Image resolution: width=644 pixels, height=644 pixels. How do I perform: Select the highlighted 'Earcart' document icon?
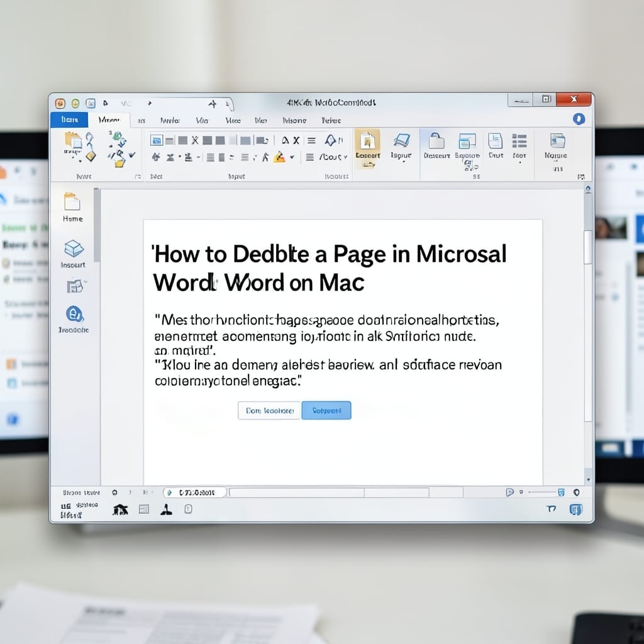click(x=367, y=142)
